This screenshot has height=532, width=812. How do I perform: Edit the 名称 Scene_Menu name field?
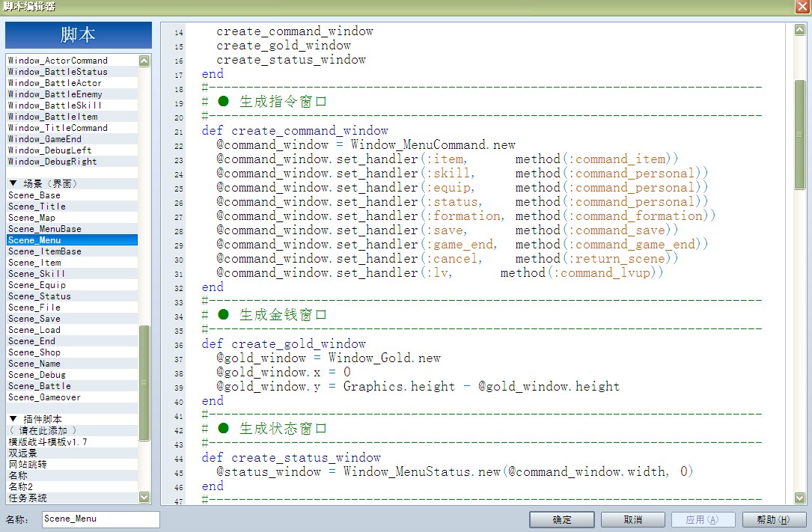tap(101, 519)
